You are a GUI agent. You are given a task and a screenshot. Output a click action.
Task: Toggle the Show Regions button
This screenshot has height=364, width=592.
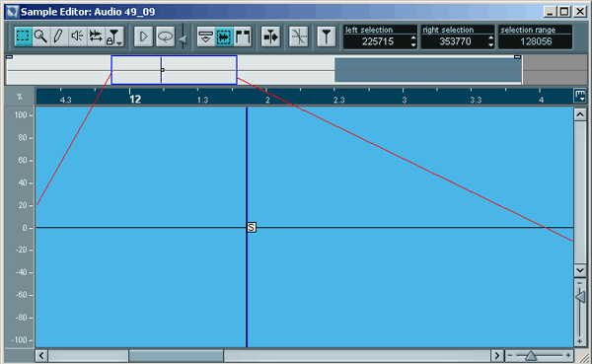click(x=243, y=36)
